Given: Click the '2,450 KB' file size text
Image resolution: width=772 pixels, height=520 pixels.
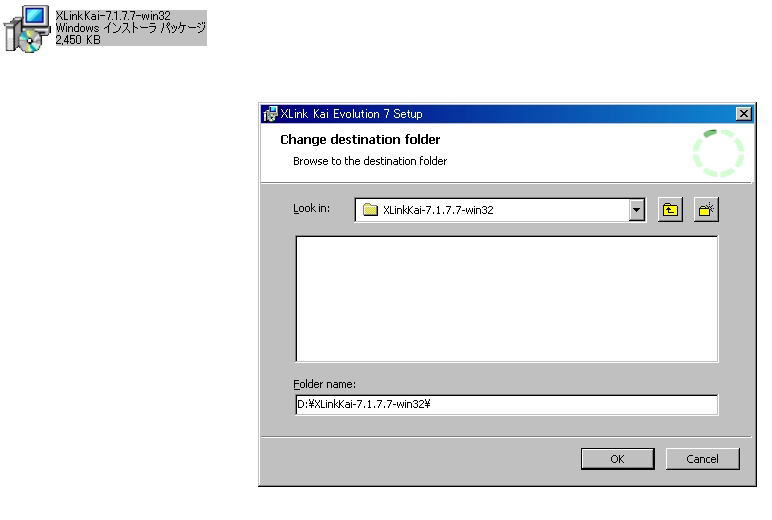Looking at the screenshot, I should tap(78, 40).
